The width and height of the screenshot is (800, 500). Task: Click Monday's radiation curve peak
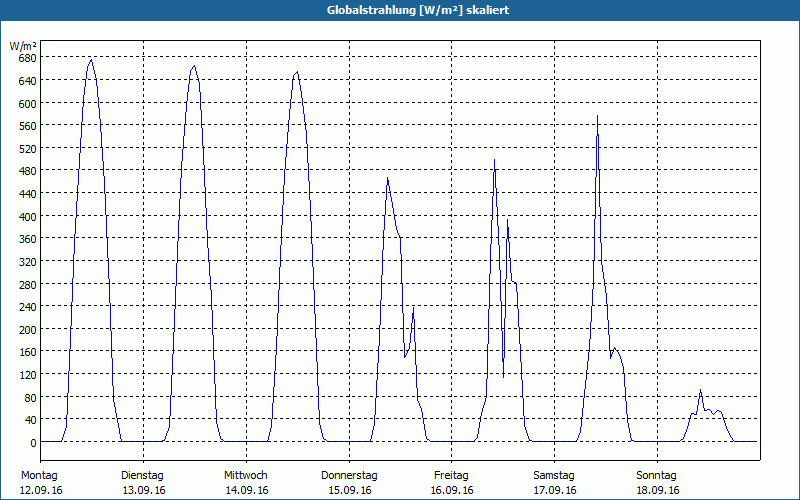coord(91,60)
